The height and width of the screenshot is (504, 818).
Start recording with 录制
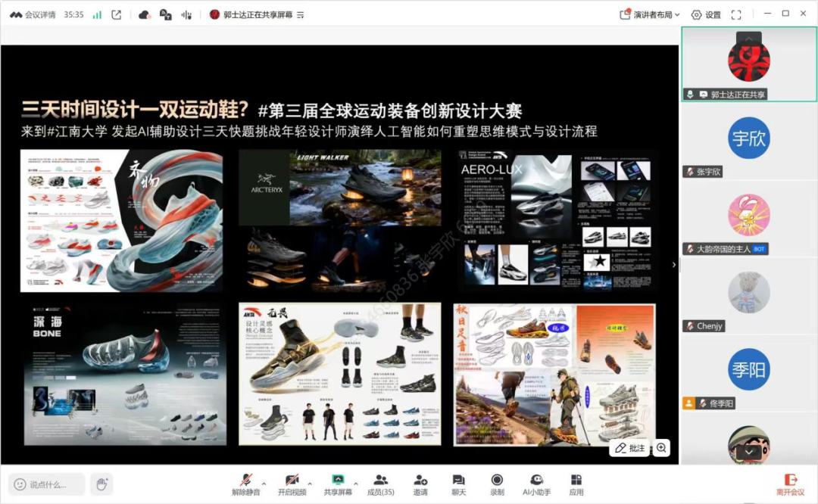pos(497,482)
